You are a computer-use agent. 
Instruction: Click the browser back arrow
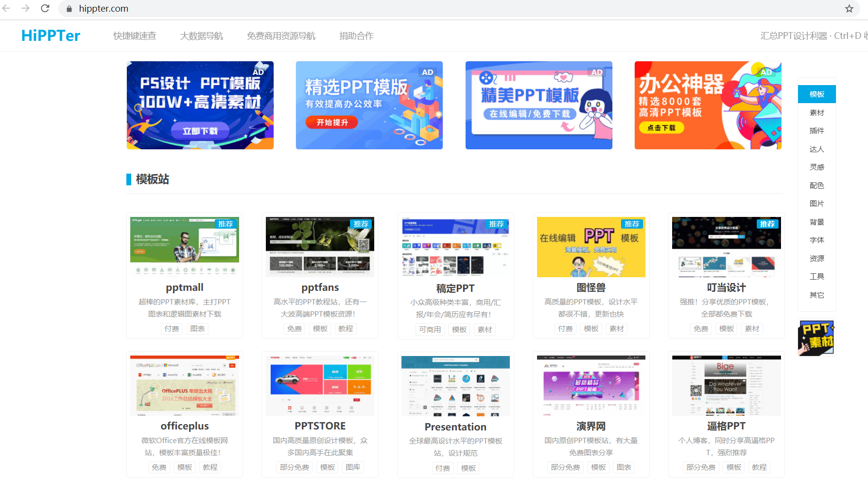coord(7,8)
